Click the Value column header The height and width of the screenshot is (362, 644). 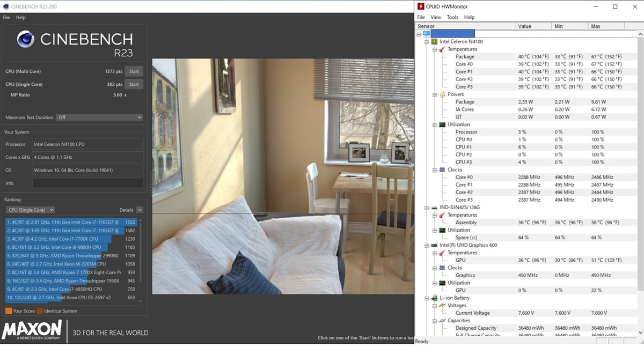tap(533, 26)
